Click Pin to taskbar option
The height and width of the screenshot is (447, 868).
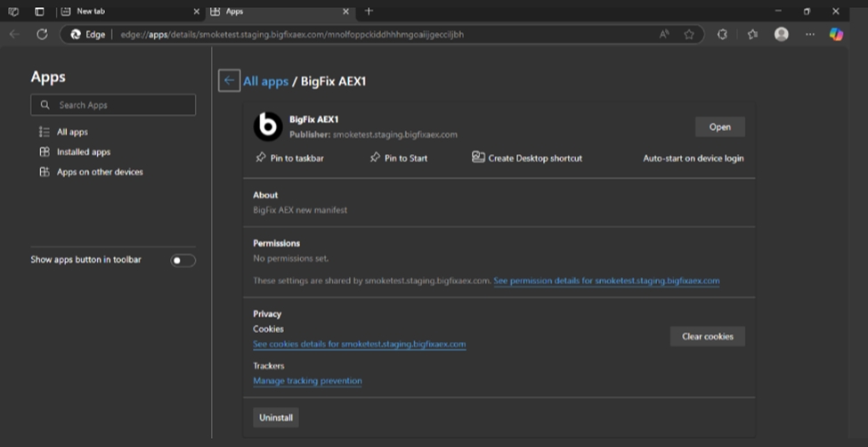pyautogui.click(x=289, y=158)
